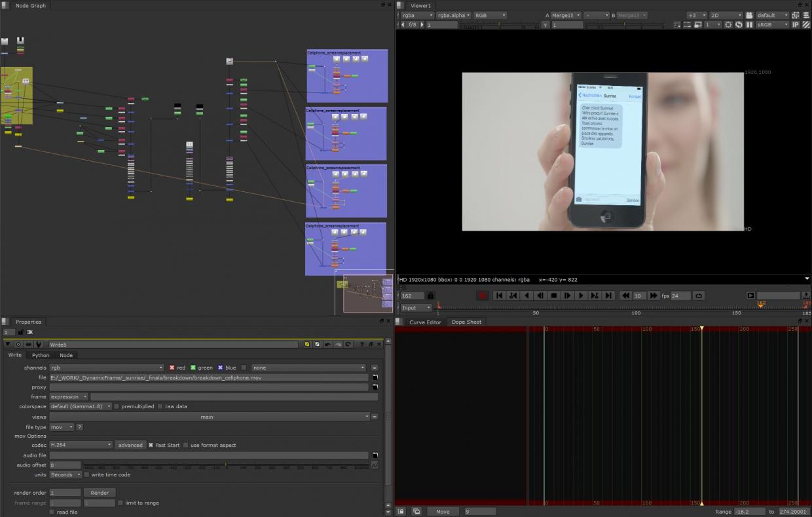Jump to first frame in Viewer timeline
Screen dimensions: 812x517
tap(499, 296)
